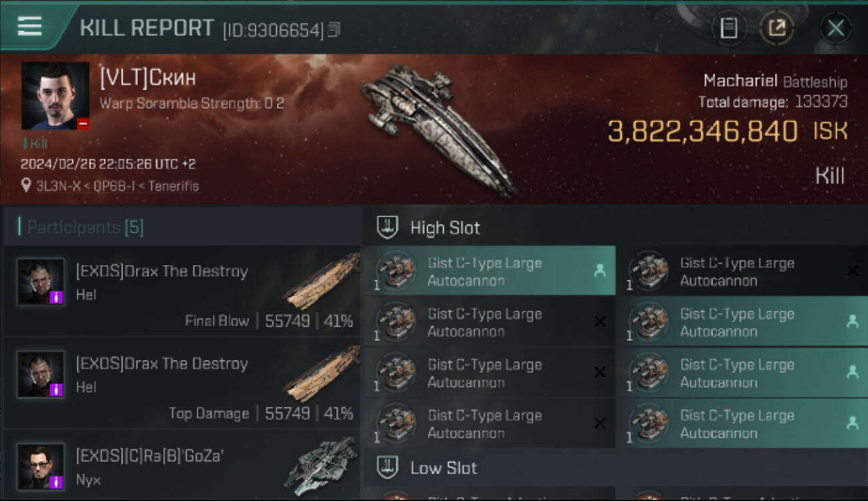Click the Low Slot shield icon
Viewport: 868px width, 501px height.
[x=388, y=467]
